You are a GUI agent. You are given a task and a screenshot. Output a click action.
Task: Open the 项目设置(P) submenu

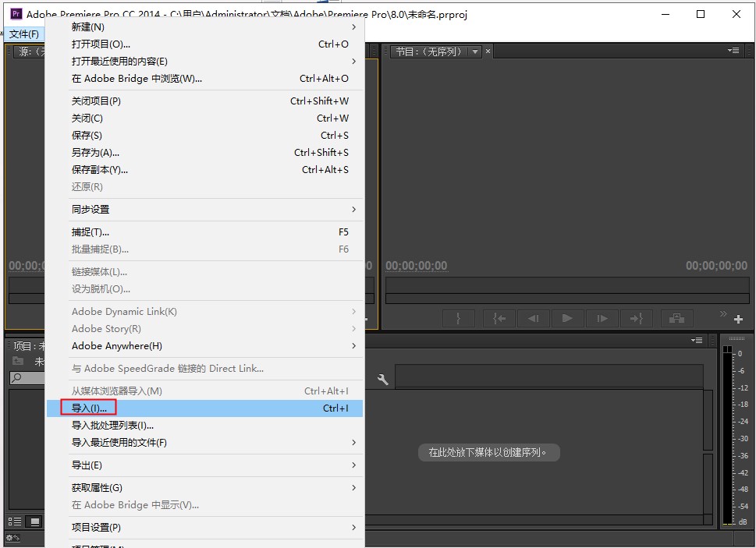coord(205,527)
